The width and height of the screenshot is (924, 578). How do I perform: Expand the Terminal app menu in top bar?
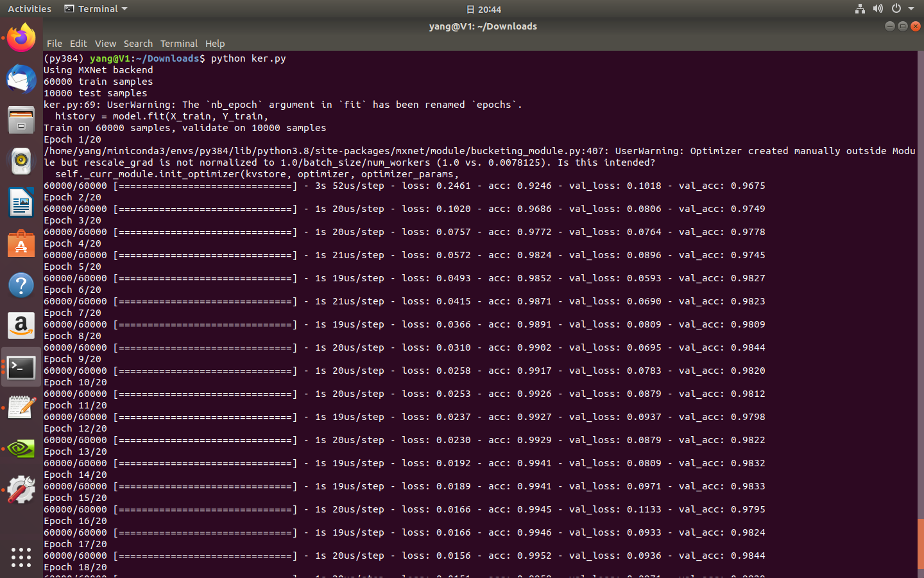96,9
